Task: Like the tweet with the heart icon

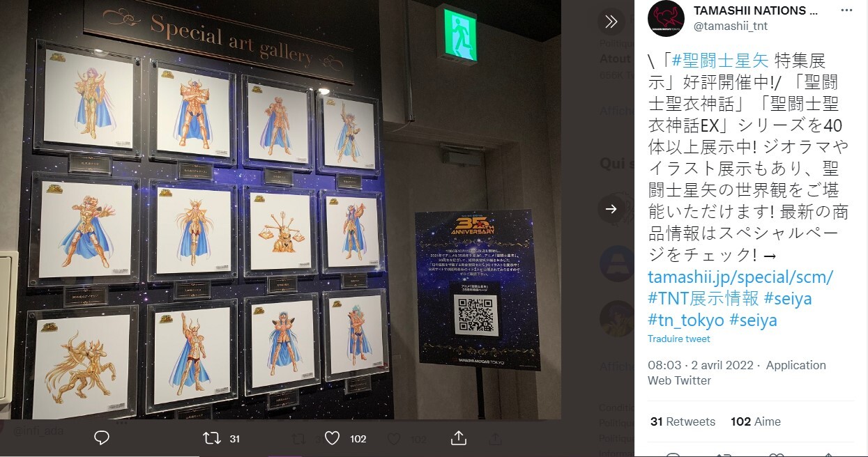Action: [332, 438]
